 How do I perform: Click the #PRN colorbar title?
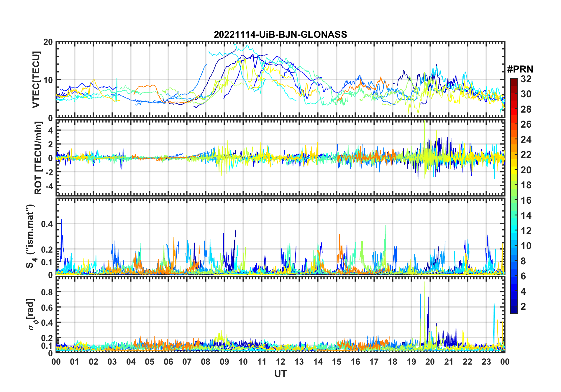(520, 69)
